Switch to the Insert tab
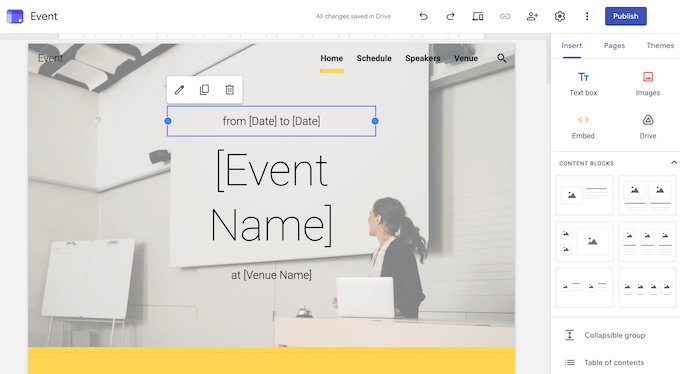The image size is (680, 374). point(572,46)
